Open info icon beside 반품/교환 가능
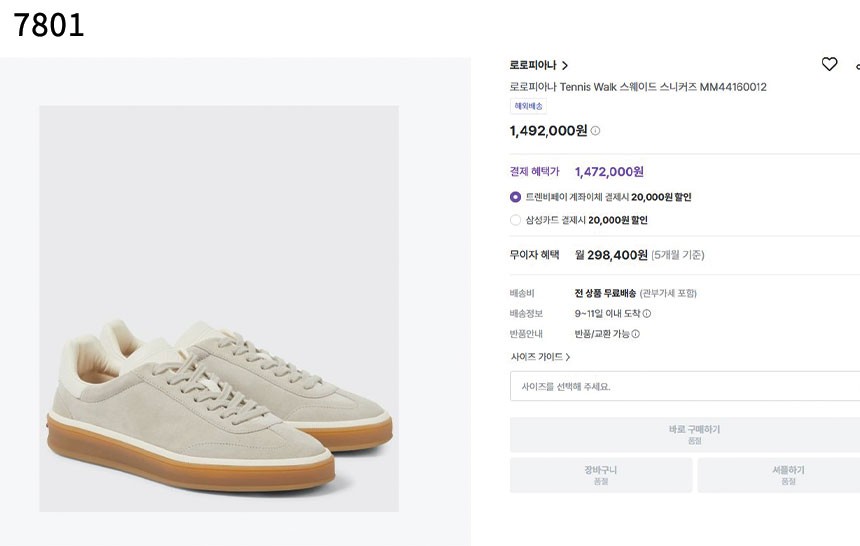 635,334
